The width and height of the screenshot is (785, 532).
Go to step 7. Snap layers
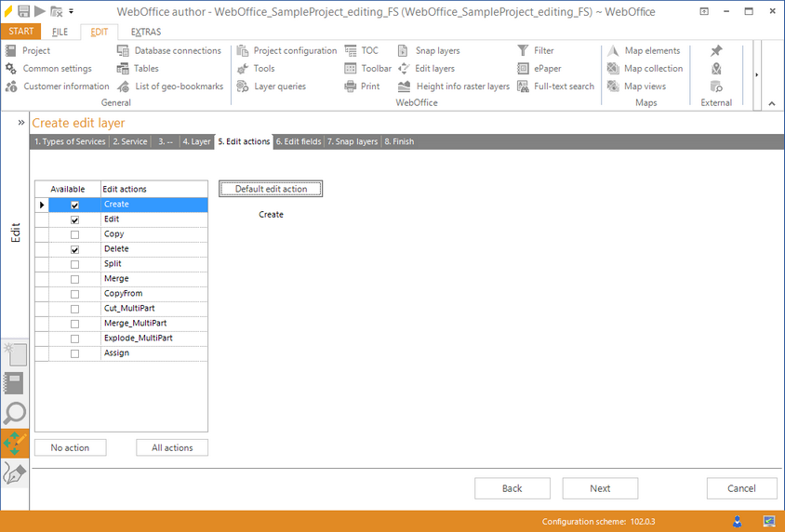point(353,141)
